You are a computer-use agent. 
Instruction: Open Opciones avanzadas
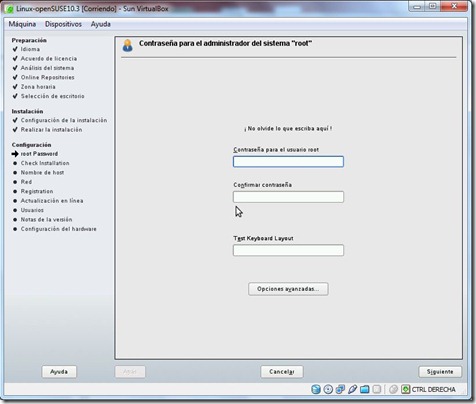point(288,289)
